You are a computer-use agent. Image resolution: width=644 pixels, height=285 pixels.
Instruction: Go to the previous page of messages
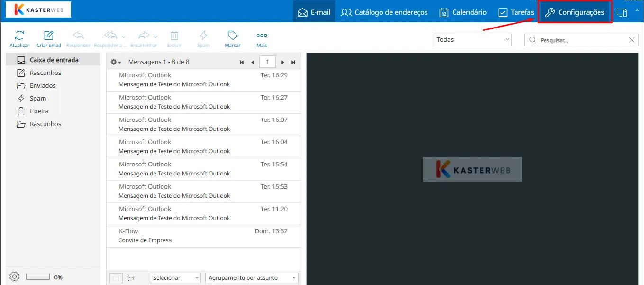coord(253,62)
